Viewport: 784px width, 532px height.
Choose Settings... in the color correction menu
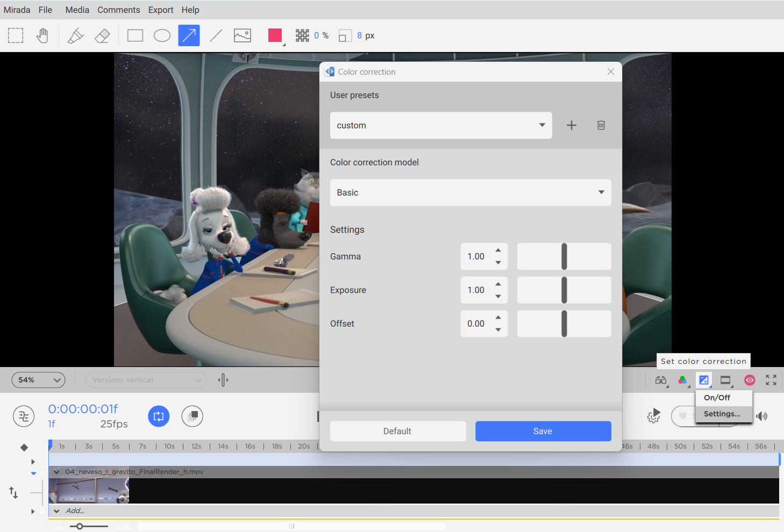click(724, 414)
